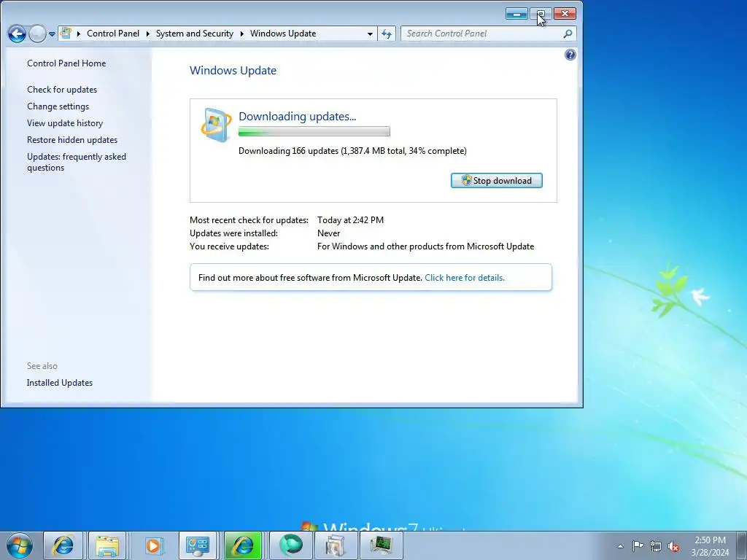Follow the Click here for details link
747x560 pixels.
click(x=464, y=278)
